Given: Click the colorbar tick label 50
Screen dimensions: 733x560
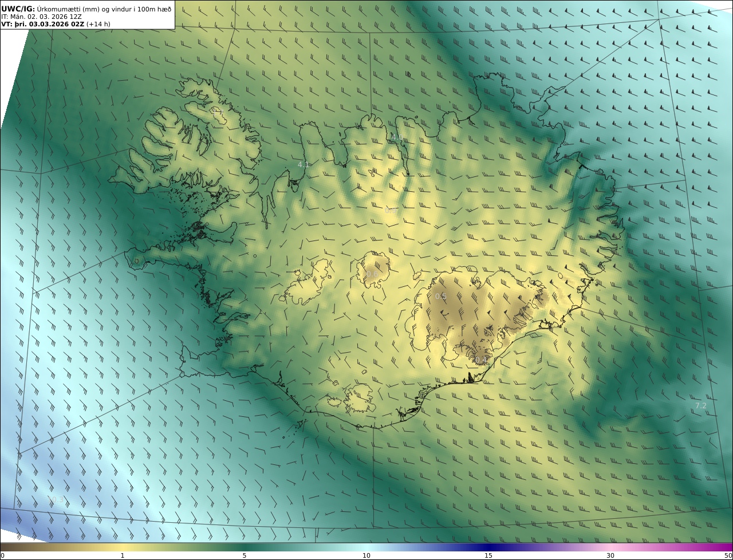Looking at the screenshot, I should click(728, 555).
